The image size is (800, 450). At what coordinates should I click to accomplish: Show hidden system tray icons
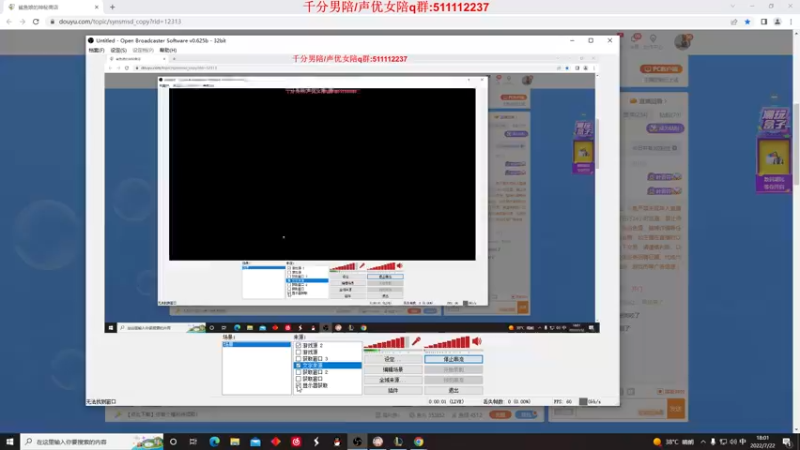point(703,441)
